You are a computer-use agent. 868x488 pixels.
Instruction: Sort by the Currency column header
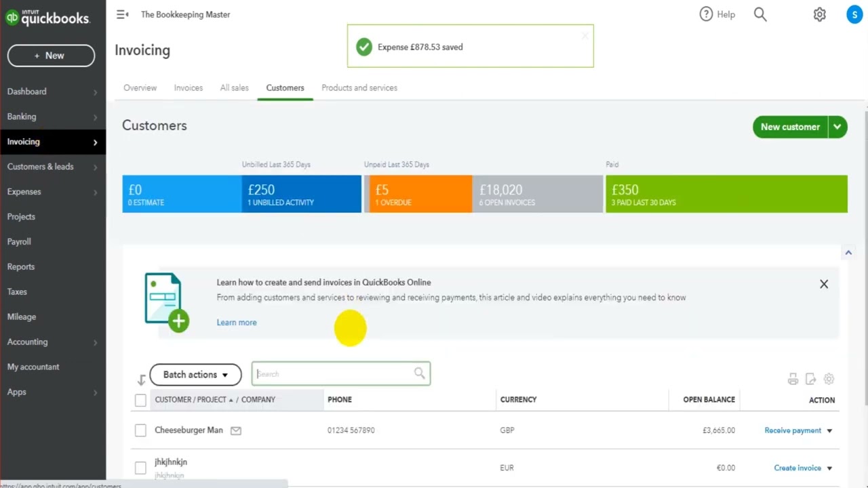[x=518, y=400]
